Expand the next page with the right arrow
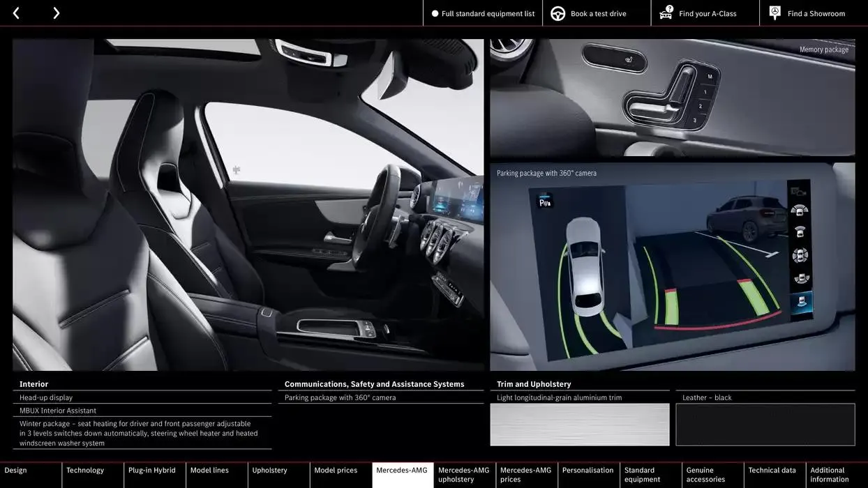This screenshot has width=868, height=488. pos(56,12)
